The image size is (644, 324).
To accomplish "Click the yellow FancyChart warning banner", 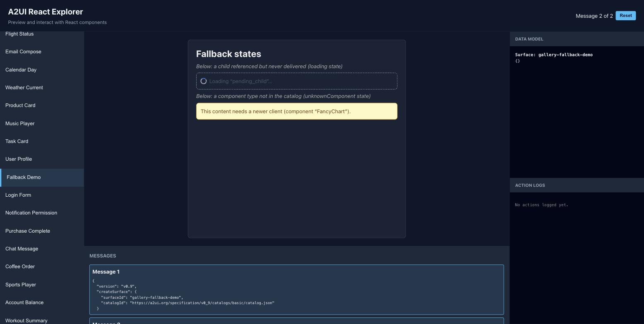I will click(297, 111).
